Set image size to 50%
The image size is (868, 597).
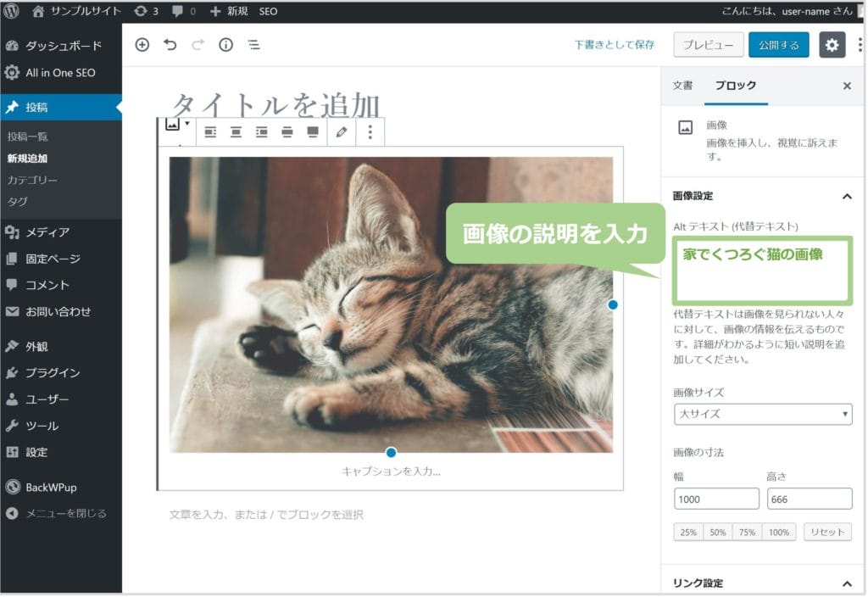717,533
